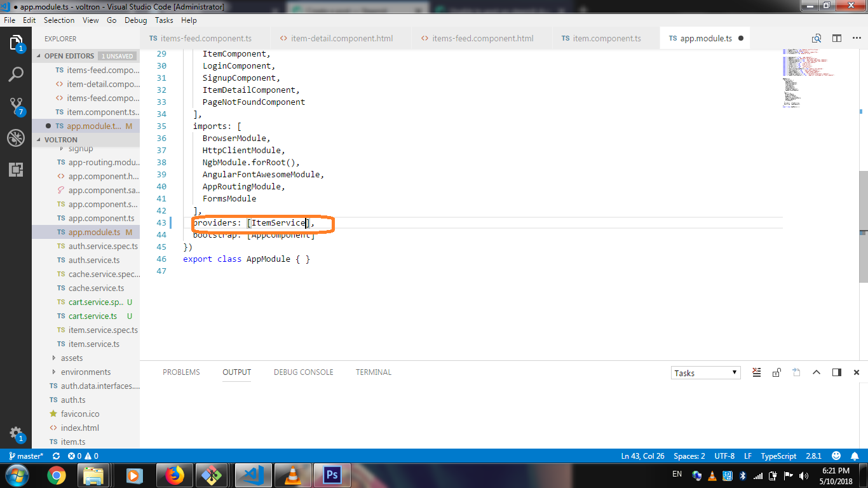868x488 pixels.
Task: Open the editor More Actions ellipsis
Action: [857, 38]
